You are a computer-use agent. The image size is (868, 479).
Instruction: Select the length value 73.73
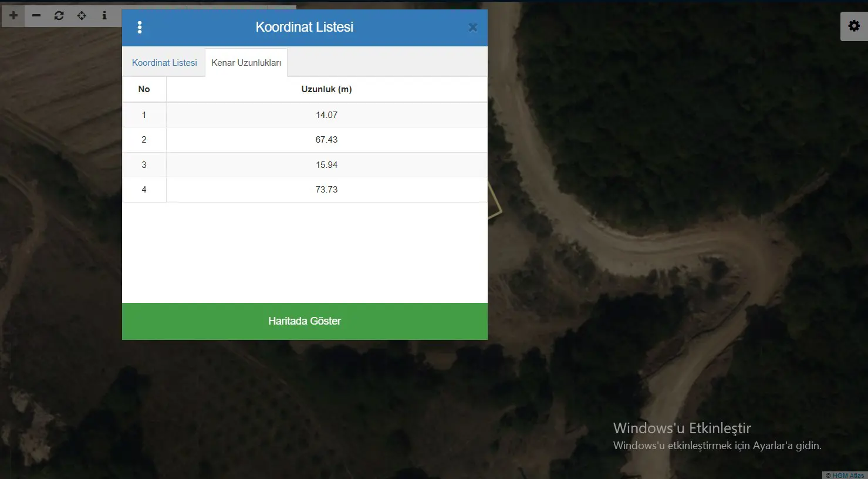coord(327,190)
